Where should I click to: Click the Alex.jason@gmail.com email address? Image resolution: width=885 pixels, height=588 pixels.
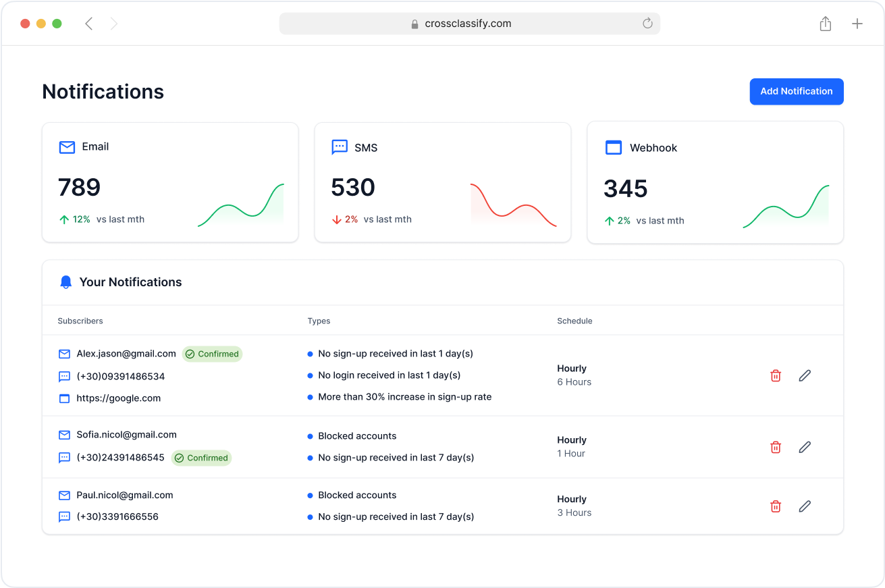pyautogui.click(x=126, y=354)
